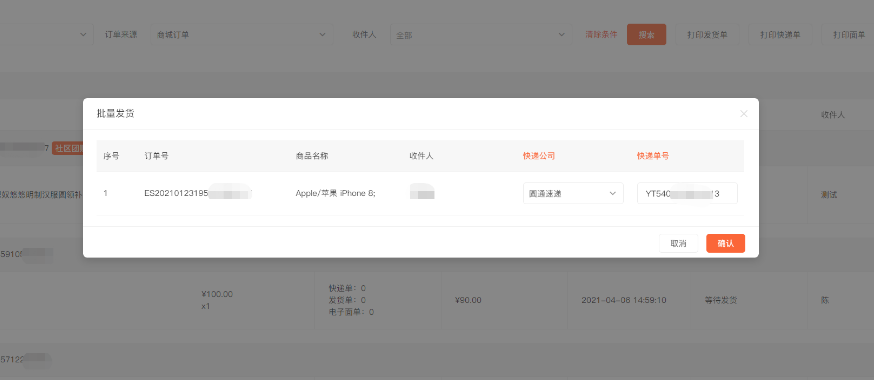Close the 批量发货 dialog with X icon
Image resolution: width=874 pixels, height=380 pixels.
point(744,114)
